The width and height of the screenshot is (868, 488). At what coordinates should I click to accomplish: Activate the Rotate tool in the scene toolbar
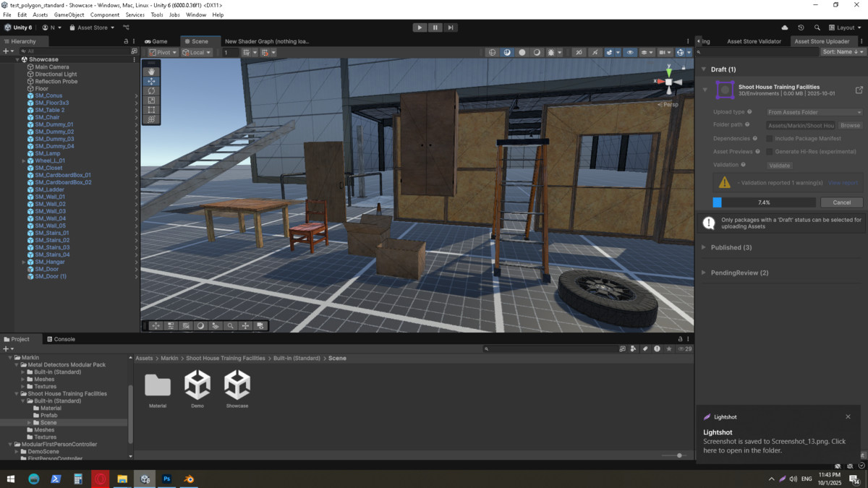tap(151, 91)
